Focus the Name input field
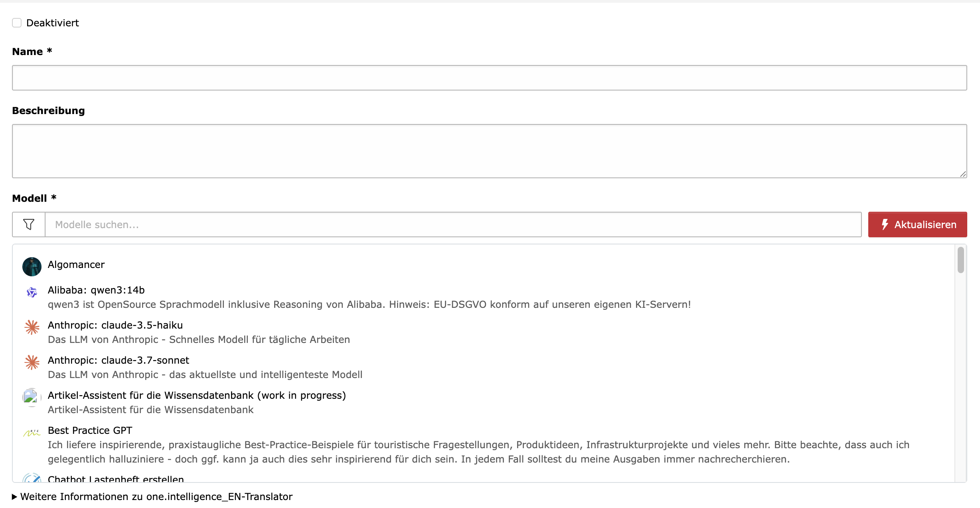The image size is (980, 508). pos(489,78)
